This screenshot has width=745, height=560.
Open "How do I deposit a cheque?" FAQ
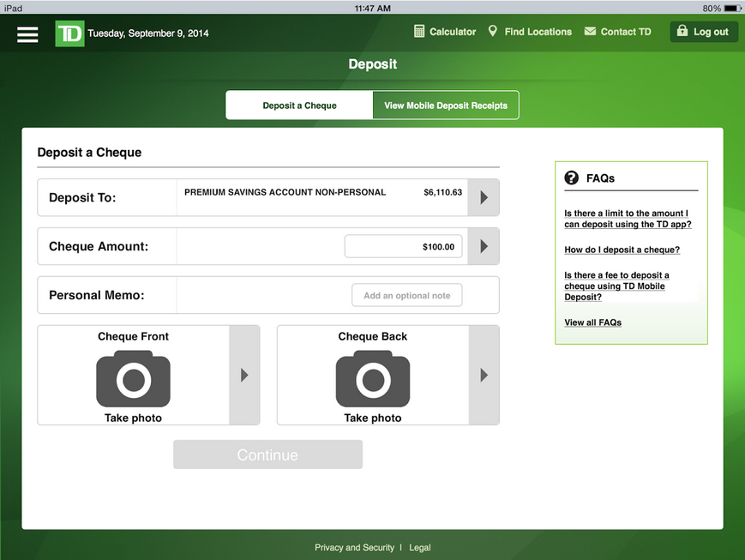pyautogui.click(x=622, y=250)
